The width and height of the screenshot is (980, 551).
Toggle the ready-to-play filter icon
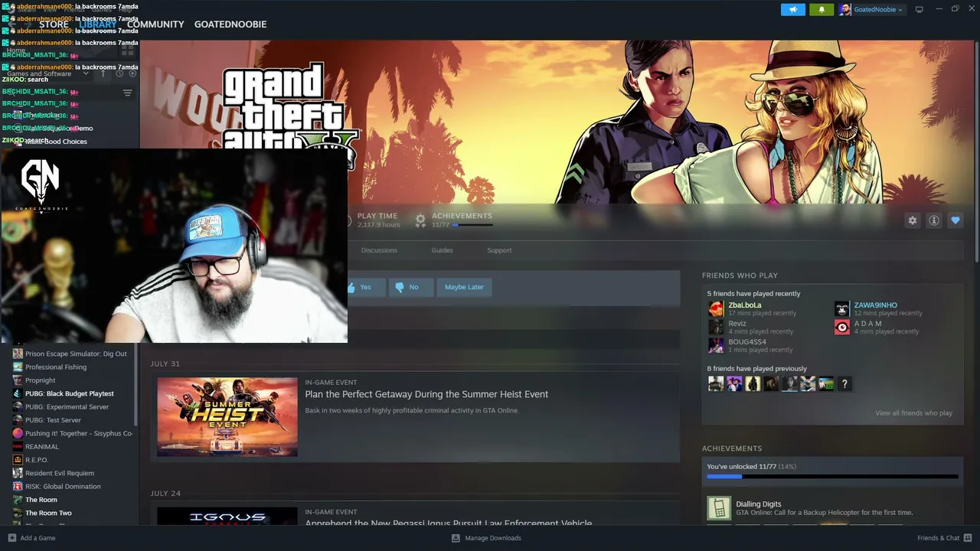(132, 73)
